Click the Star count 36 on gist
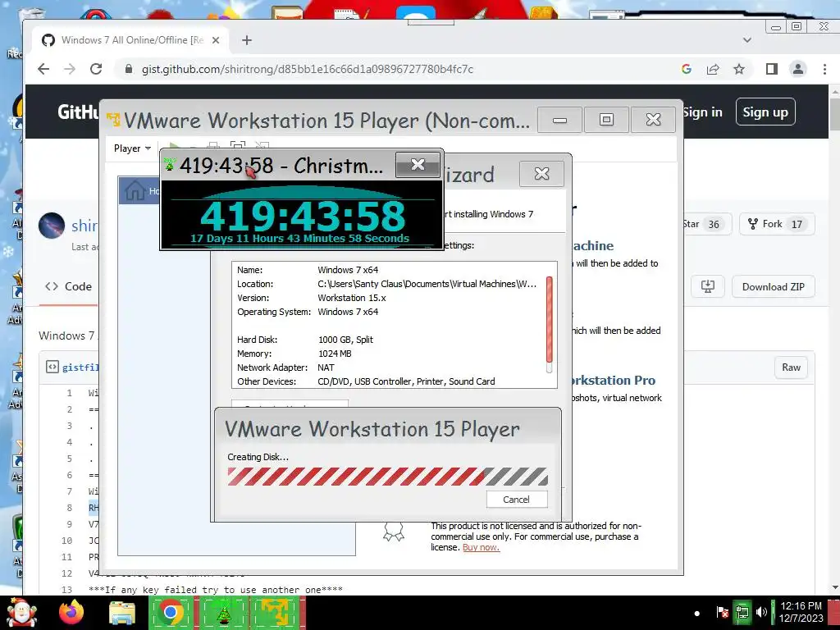Screen dimensions: 840x630 (x=714, y=224)
